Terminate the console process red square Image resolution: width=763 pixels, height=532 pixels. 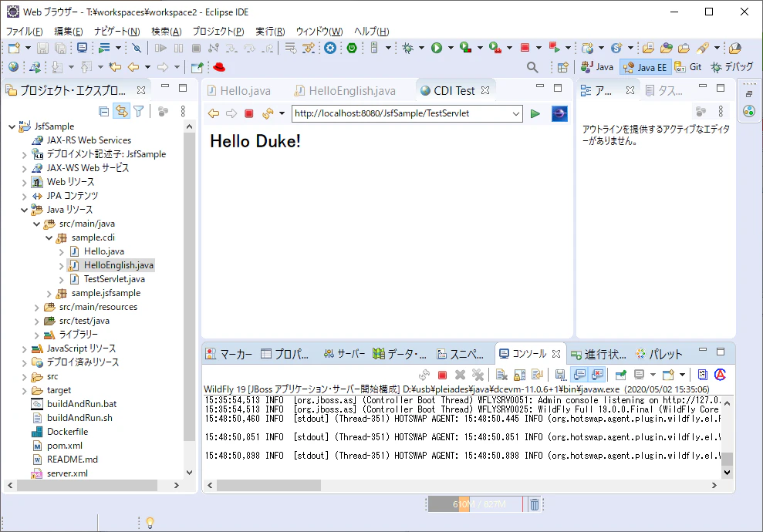[442, 375]
